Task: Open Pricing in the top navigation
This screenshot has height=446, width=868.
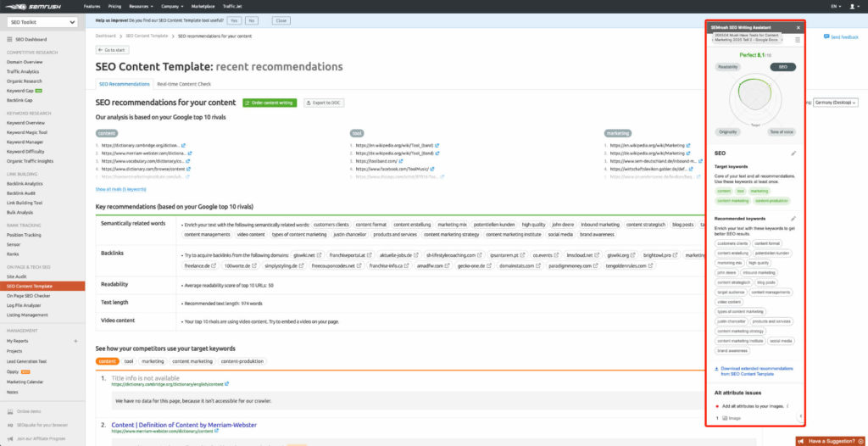Action: [x=114, y=7]
